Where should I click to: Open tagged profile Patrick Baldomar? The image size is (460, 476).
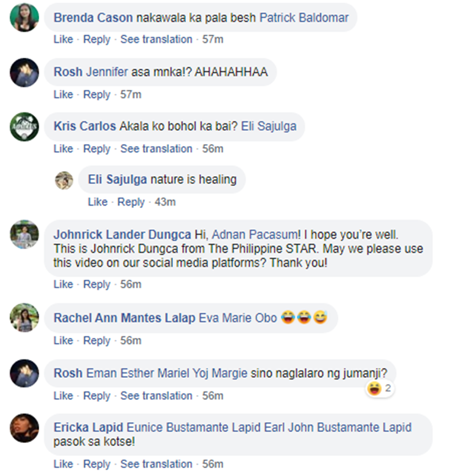(x=304, y=18)
